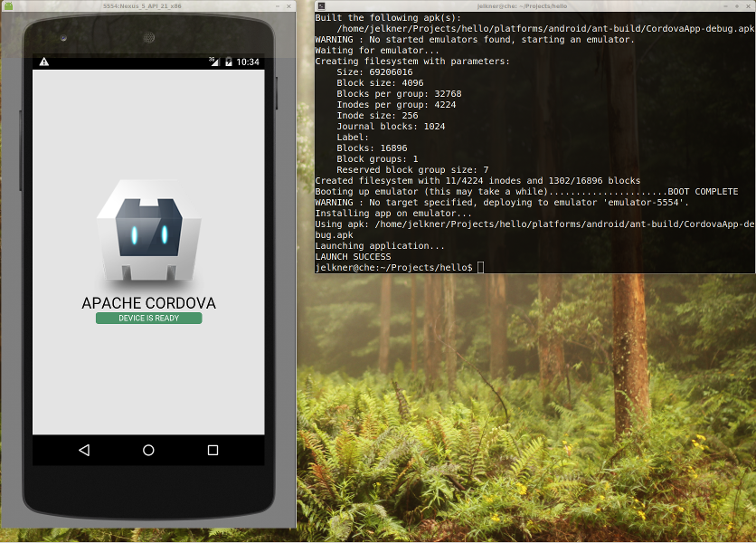Click the 'Inodes per group: 4224' line
756x543 pixels.
click(396, 105)
